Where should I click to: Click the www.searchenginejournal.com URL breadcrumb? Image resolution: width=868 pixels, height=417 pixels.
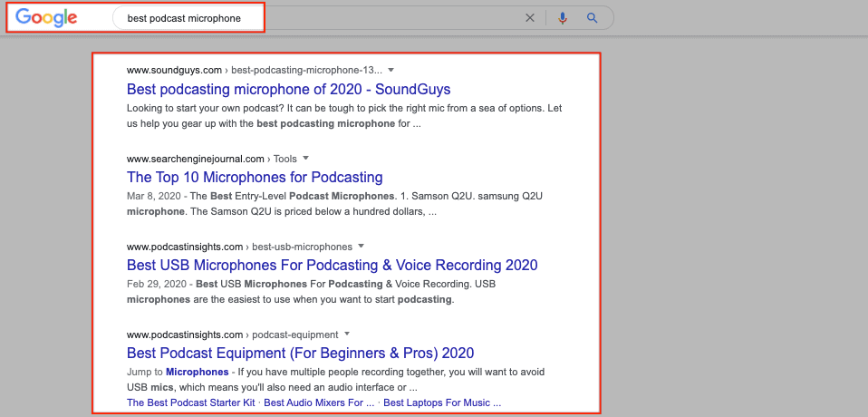pyautogui.click(x=196, y=159)
